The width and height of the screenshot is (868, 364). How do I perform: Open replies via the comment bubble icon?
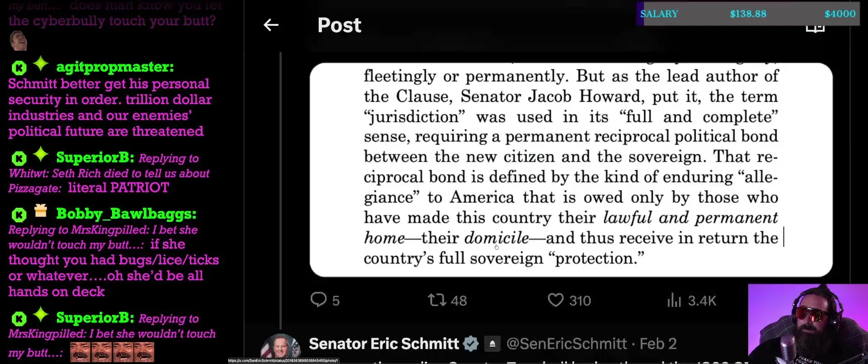pyautogui.click(x=318, y=300)
